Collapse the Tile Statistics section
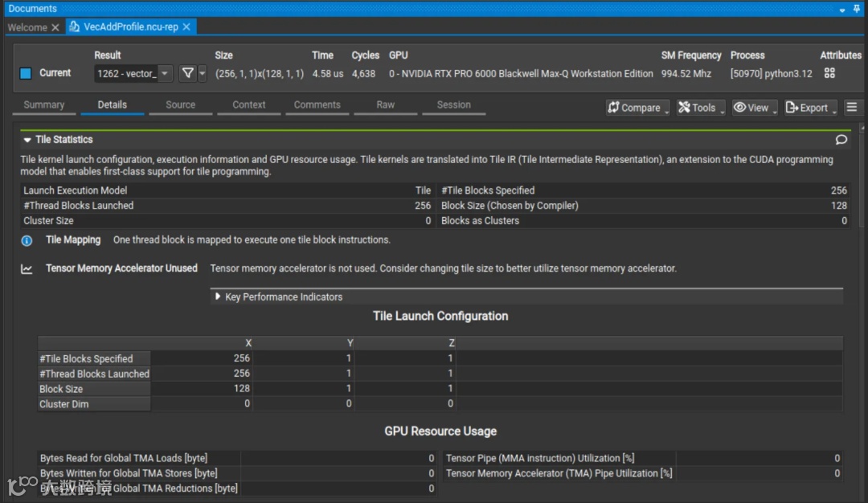This screenshot has width=868, height=503. pos(27,140)
